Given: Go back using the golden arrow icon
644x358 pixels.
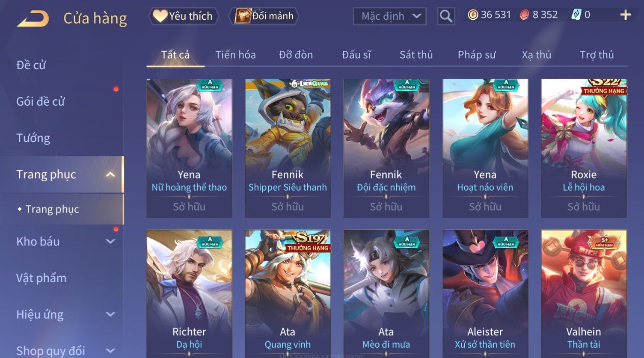Looking at the screenshot, I should pos(33,19).
